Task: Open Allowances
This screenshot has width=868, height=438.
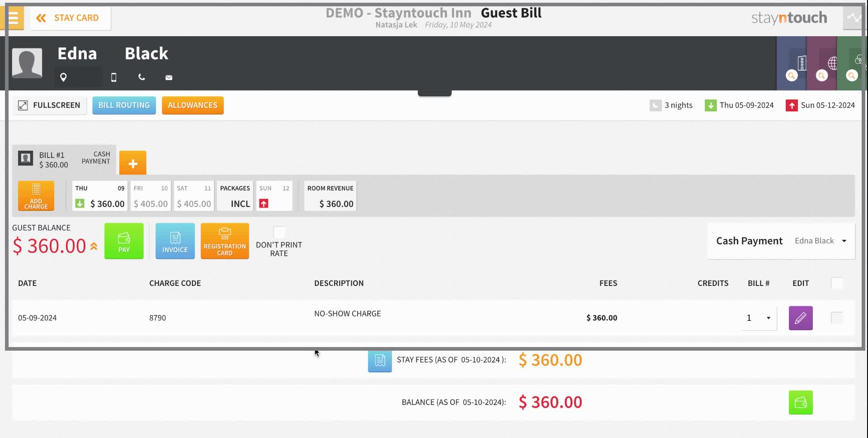Action: click(193, 105)
